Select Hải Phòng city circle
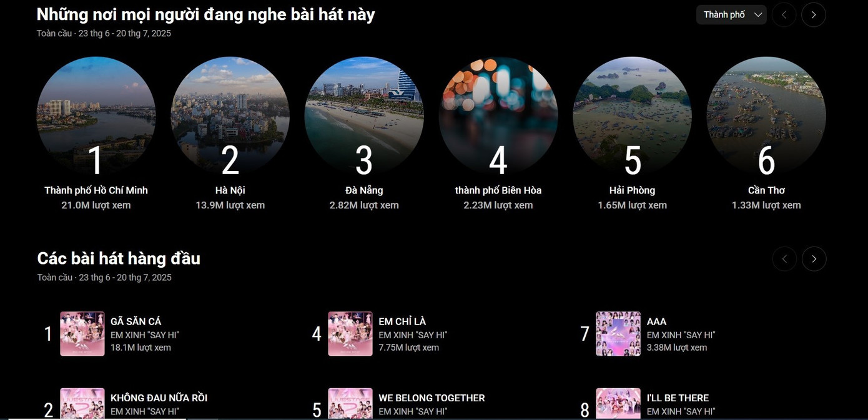868x420 pixels. click(x=633, y=116)
